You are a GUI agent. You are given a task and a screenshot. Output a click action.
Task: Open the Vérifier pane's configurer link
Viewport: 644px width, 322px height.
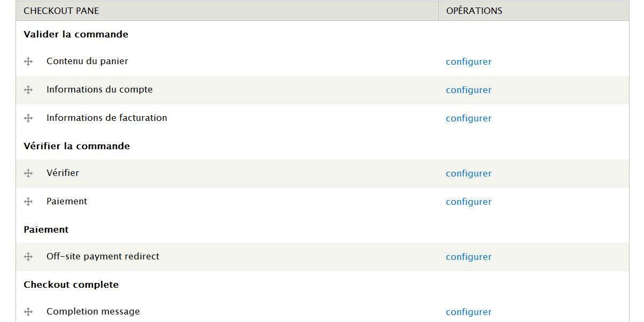point(468,173)
